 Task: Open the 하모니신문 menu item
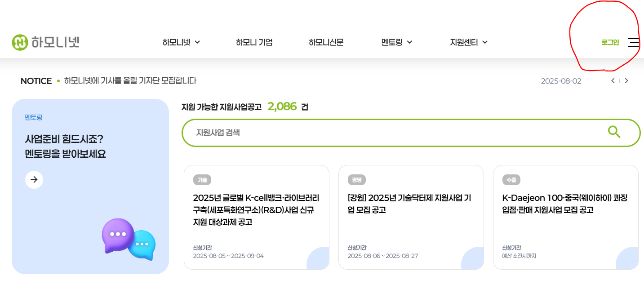[x=326, y=42]
